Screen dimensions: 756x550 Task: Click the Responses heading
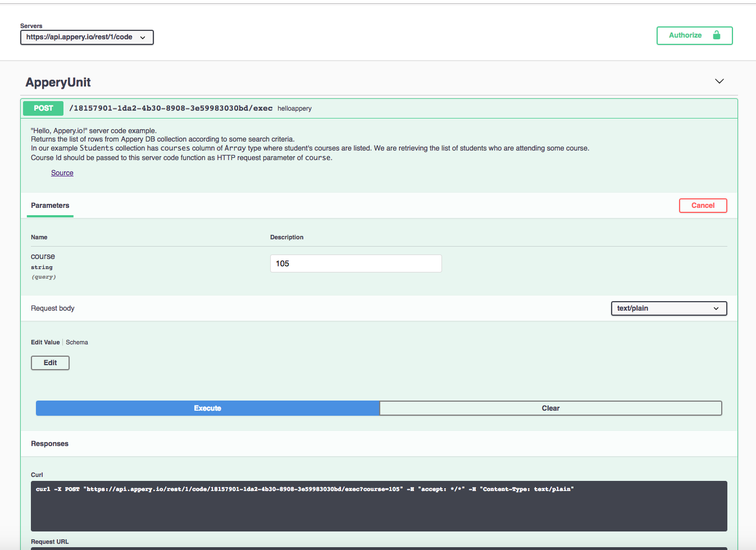pos(49,444)
